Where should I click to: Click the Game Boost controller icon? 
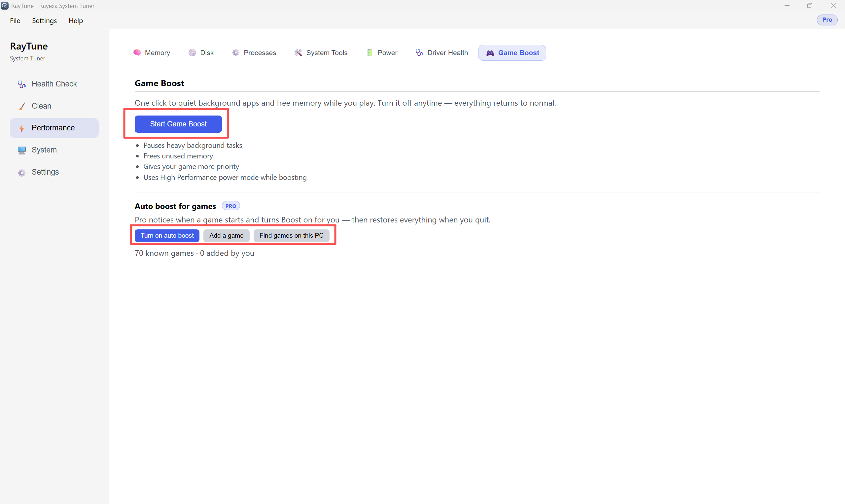(x=490, y=53)
